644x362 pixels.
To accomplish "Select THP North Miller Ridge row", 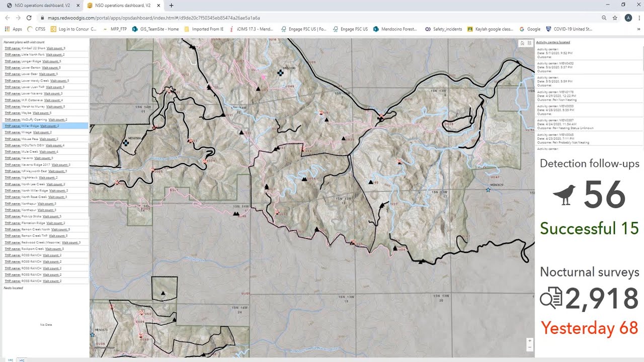I will [x=45, y=191].
